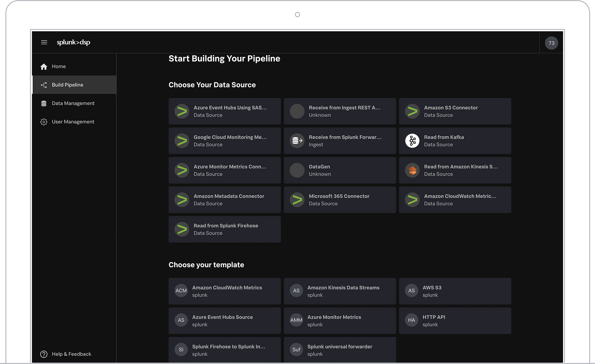Click the Help & Feedback question icon
This screenshot has width=595, height=364.
(x=44, y=354)
